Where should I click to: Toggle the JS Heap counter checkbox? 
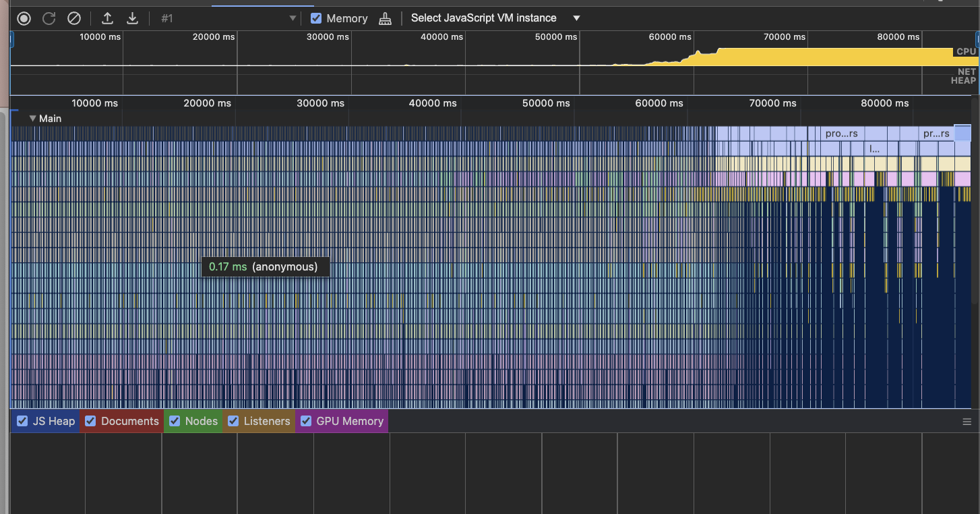click(x=23, y=421)
